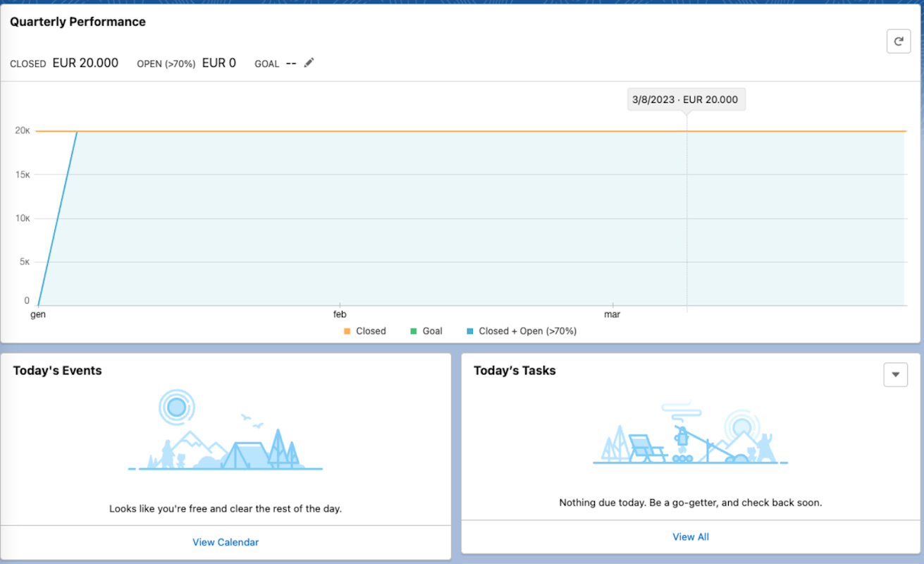Toggle the Goal series in the legend
The height and width of the screenshot is (564, 924).
[426, 331]
